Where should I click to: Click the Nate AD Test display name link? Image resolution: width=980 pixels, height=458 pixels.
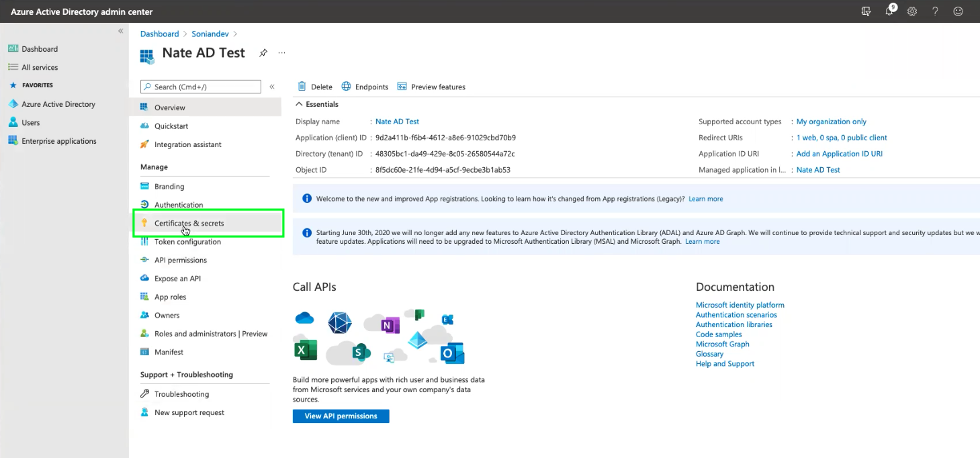[x=397, y=122]
